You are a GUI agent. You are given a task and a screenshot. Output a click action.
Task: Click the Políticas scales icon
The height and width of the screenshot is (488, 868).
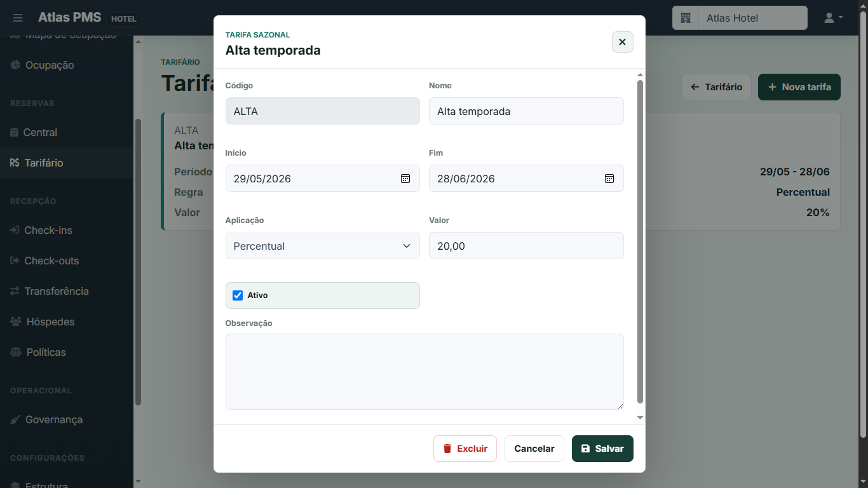click(x=16, y=352)
